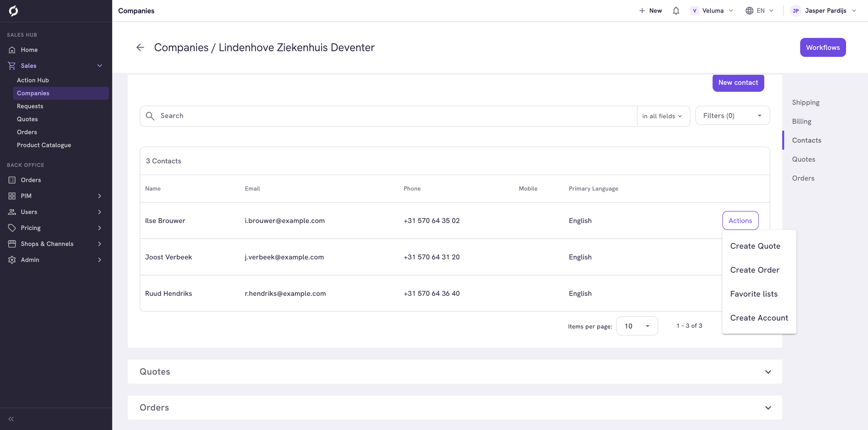868x430 pixels.
Task: Click the app logo in sidebar
Action: [13, 11]
